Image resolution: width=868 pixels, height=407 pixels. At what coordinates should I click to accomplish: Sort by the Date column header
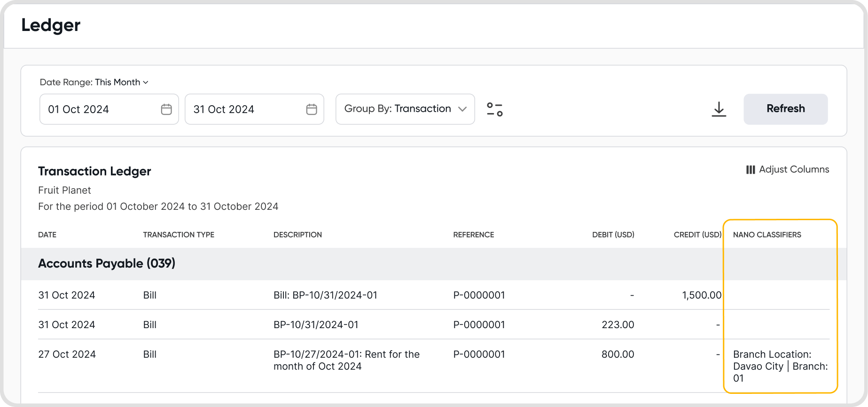pos(47,235)
